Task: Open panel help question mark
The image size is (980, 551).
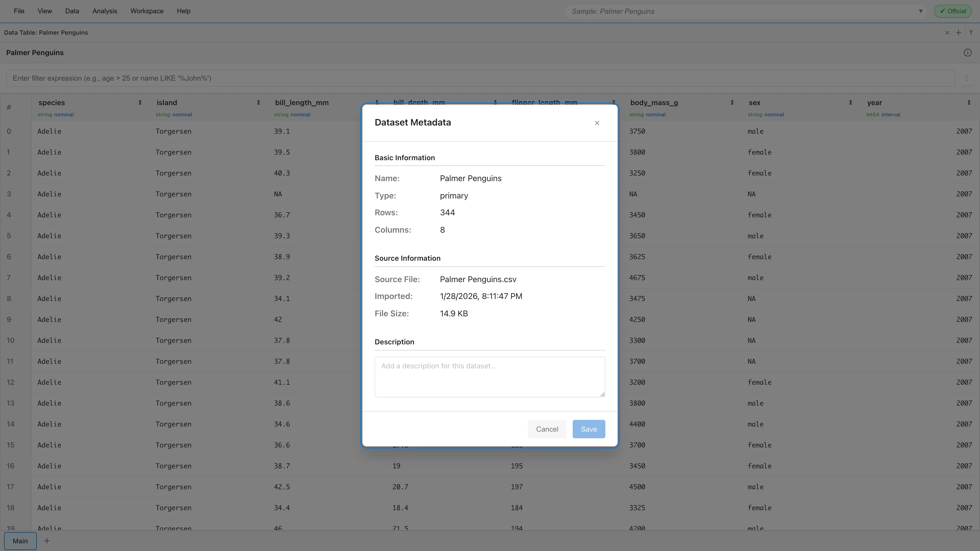Action: pos(971,33)
